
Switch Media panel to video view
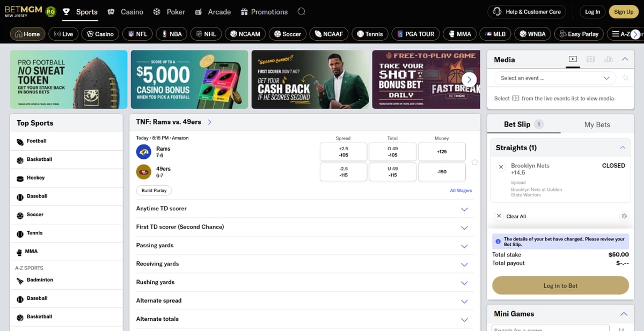click(573, 59)
